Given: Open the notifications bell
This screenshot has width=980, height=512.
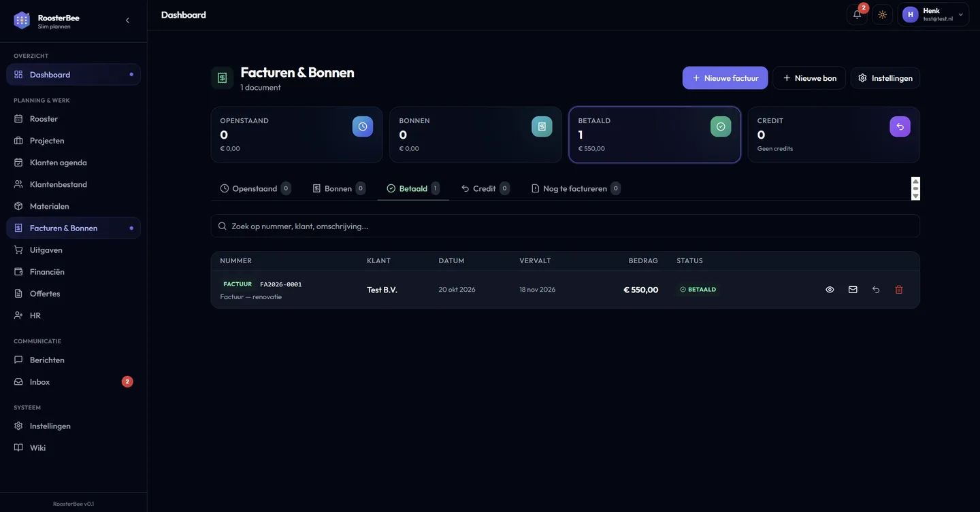Looking at the screenshot, I should tap(857, 15).
